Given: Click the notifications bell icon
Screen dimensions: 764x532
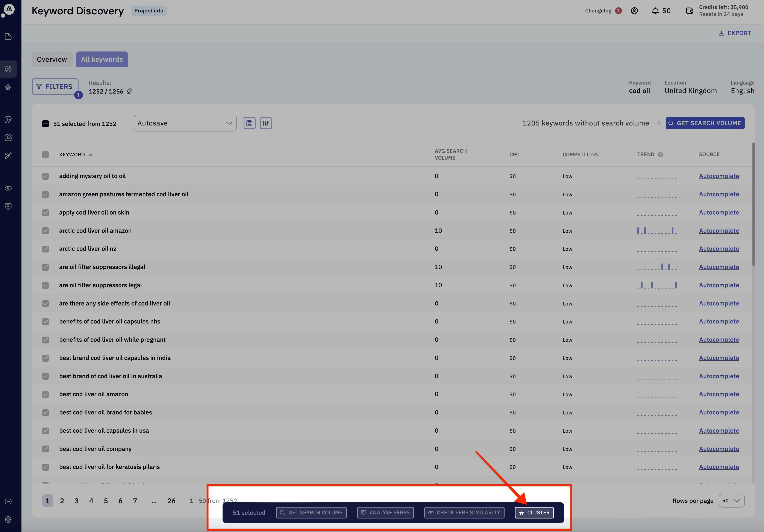Looking at the screenshot, I should pyautogui.click(x=655, y=11).
